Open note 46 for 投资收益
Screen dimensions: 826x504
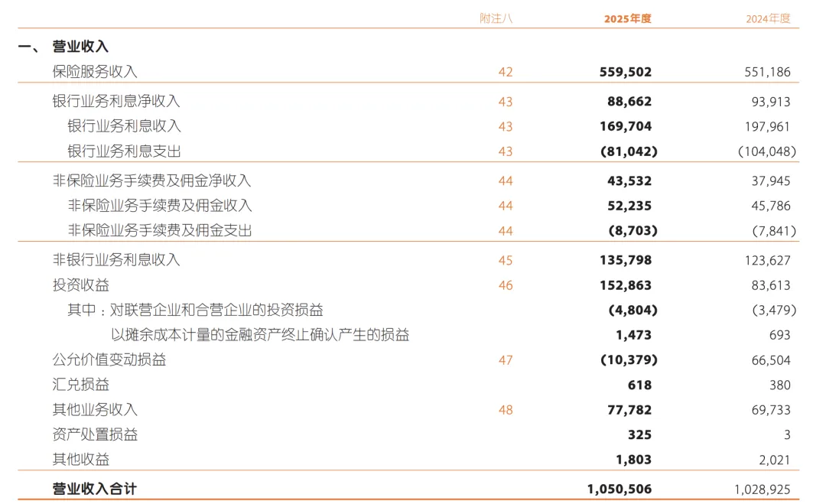(x=506, y=285)
